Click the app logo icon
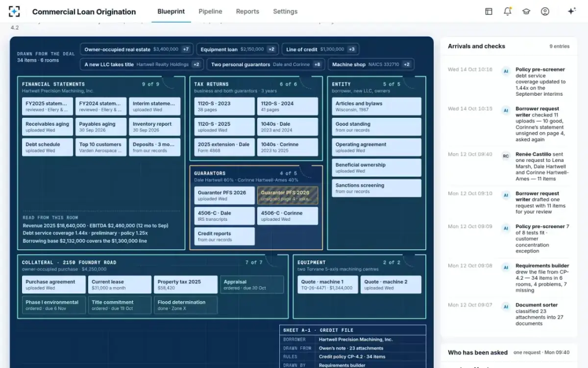This screenshot has height=368, width=588. (x=14, y=11)
